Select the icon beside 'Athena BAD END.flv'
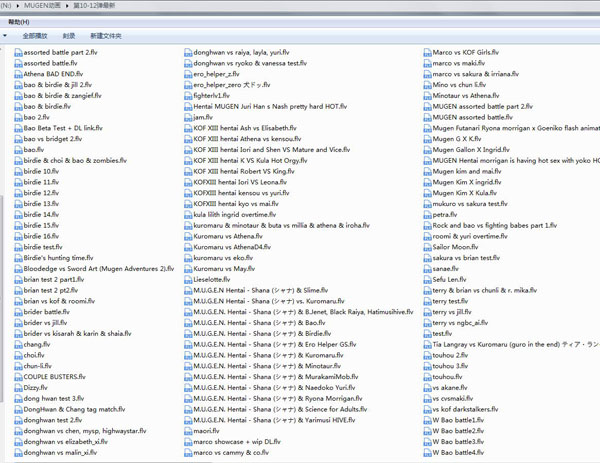 18,74
